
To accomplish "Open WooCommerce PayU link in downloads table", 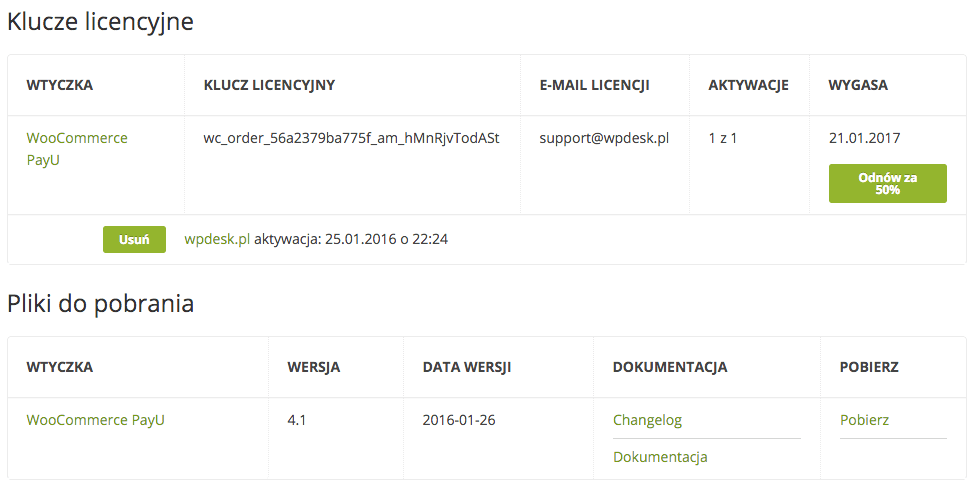I will coord(96,420).
